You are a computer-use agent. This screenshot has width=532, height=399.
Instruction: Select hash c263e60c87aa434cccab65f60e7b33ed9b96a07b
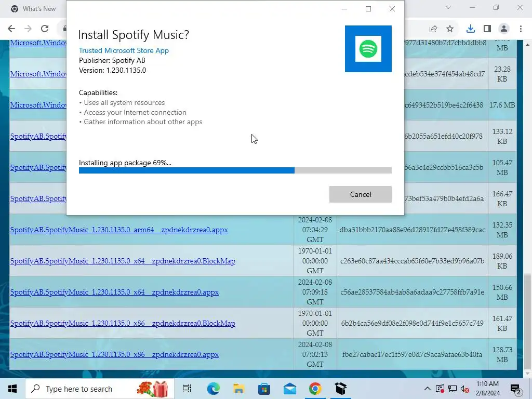coord(412,261)
